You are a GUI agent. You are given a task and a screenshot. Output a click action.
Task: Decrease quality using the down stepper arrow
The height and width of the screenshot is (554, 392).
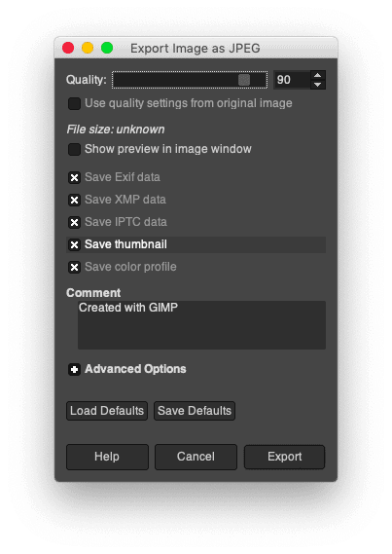[x=317, y=85]
